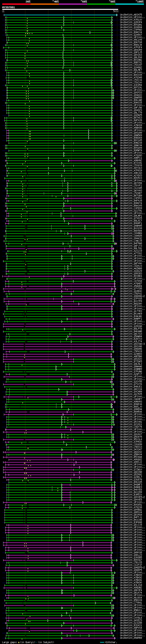Click UniRef100_Q9SFD3 hit label
The width and height of the screenshot is (146, 644).
click(131, 93)
